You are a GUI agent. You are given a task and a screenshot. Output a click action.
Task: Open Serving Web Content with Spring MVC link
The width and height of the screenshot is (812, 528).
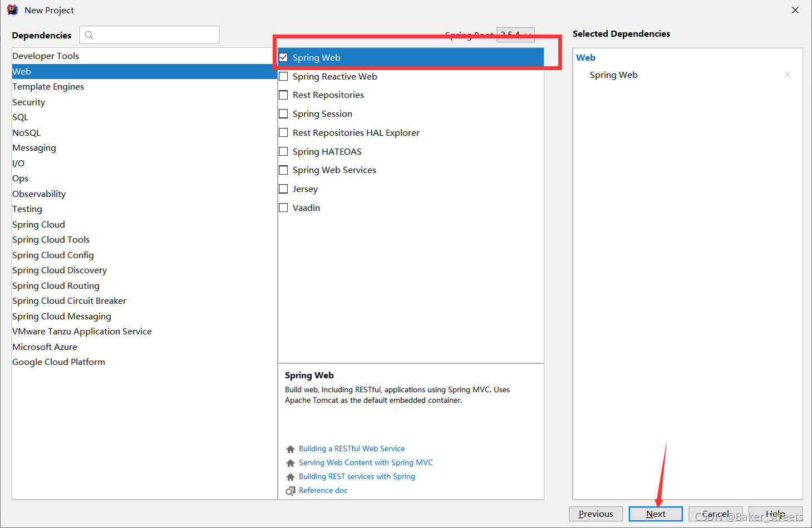pos(366,462)
